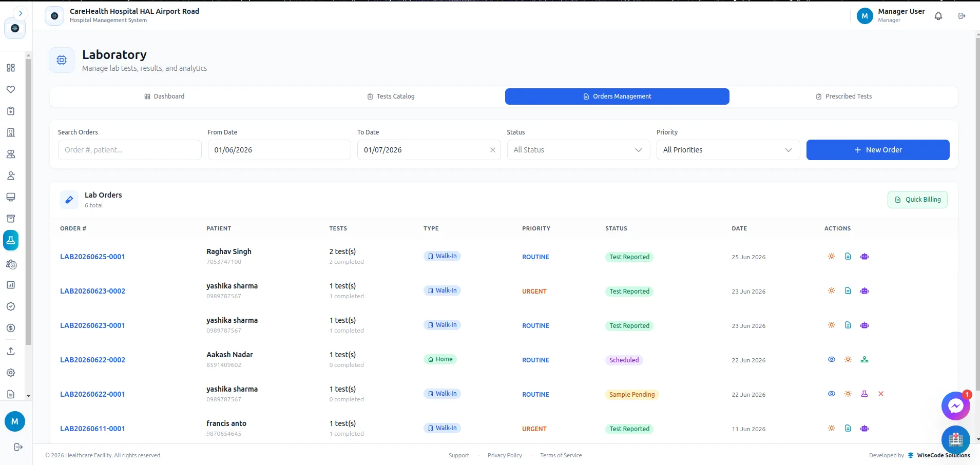View order LAB20260622-0001 with eye icon
This screenshot has width=980, height=465.
pos(832,394)
